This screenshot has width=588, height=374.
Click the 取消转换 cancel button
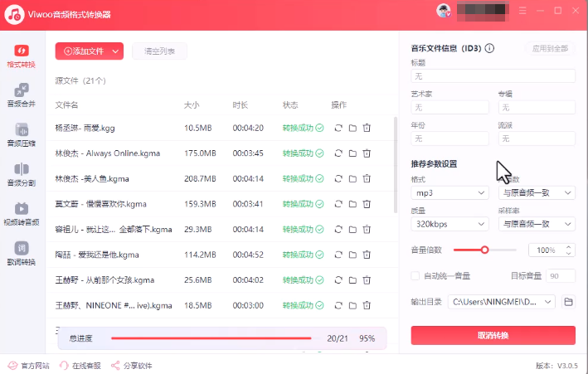[x=493, y=335]
